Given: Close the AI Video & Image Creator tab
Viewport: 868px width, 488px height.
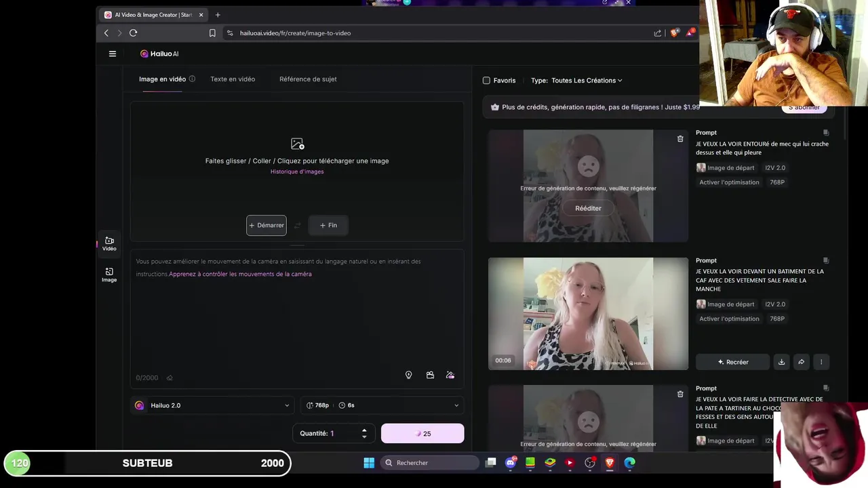Looking at the screenshot, I should [201, 14].
